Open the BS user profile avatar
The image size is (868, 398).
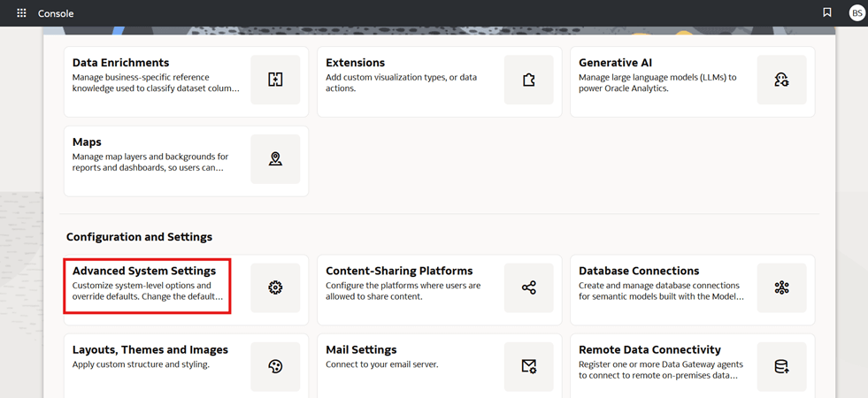point(856,12)
